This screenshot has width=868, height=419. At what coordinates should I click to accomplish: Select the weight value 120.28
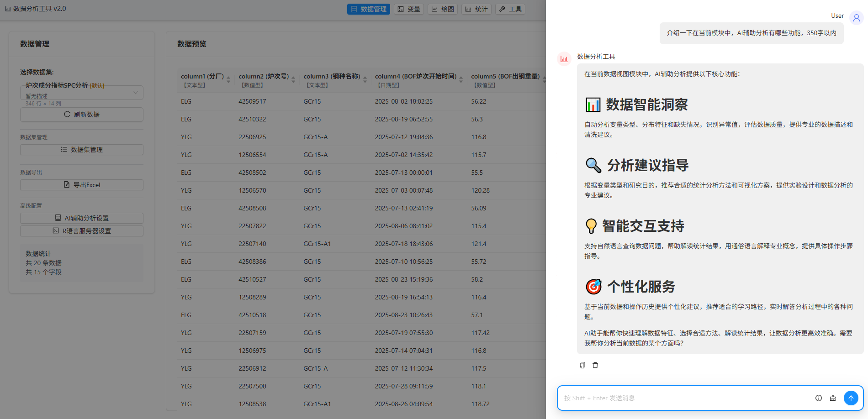tap(481, 190)
